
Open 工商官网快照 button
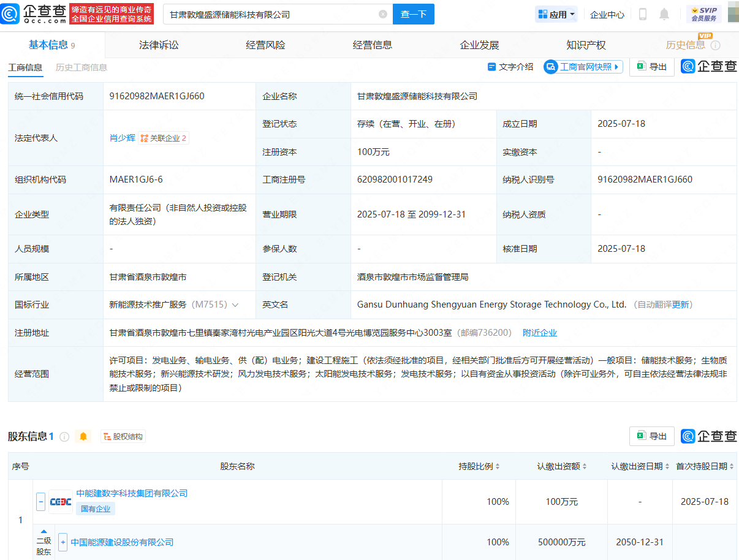[x=583, y=67]
